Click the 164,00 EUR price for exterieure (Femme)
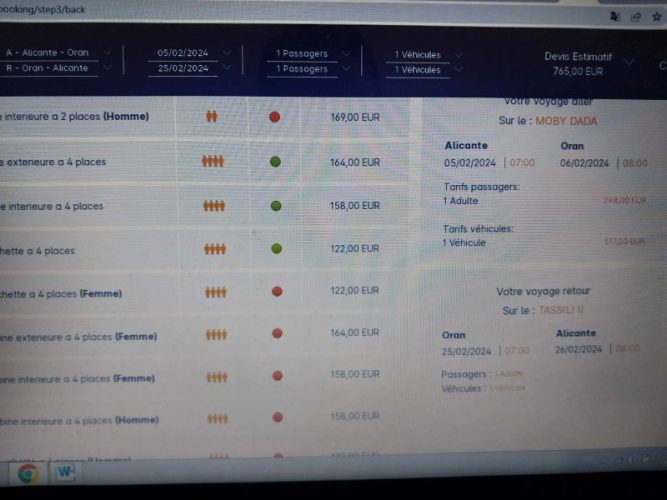The height and width of the screenshot is (500, 667). [355, 332]
